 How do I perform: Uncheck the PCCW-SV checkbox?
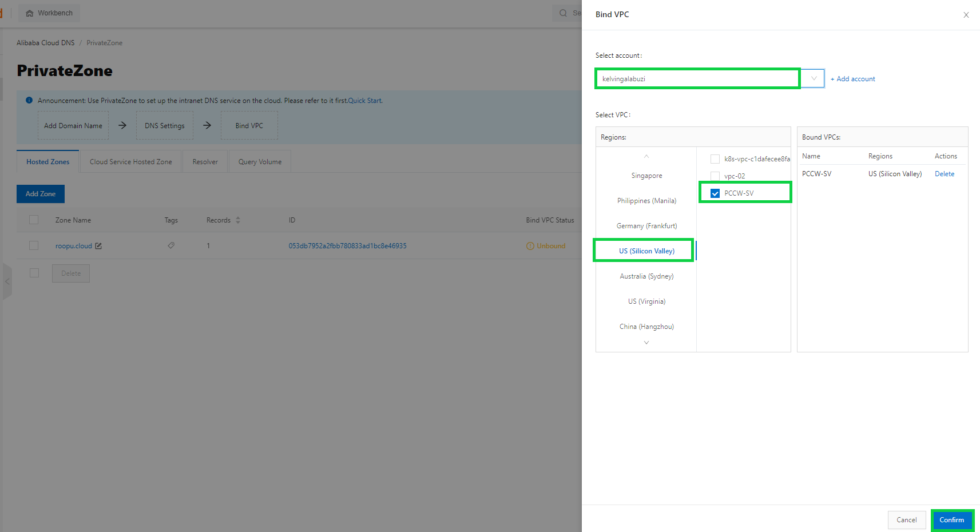point(715,193)
